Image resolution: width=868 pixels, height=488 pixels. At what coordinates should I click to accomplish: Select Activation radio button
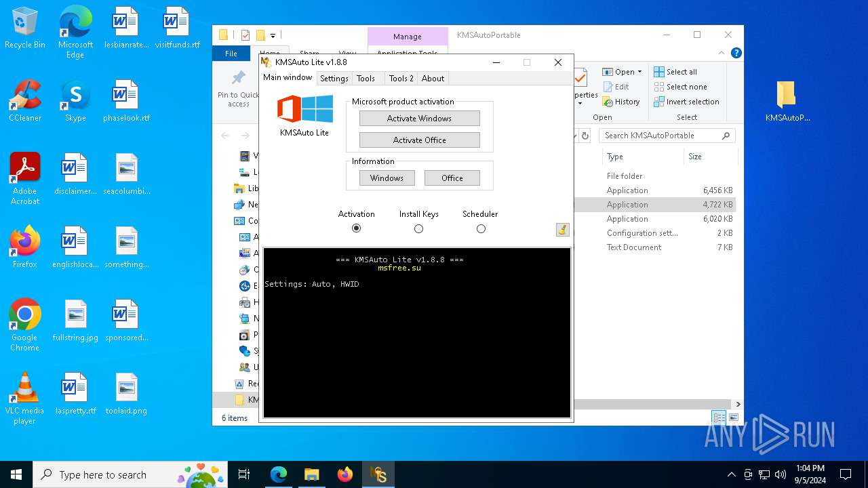356,228
